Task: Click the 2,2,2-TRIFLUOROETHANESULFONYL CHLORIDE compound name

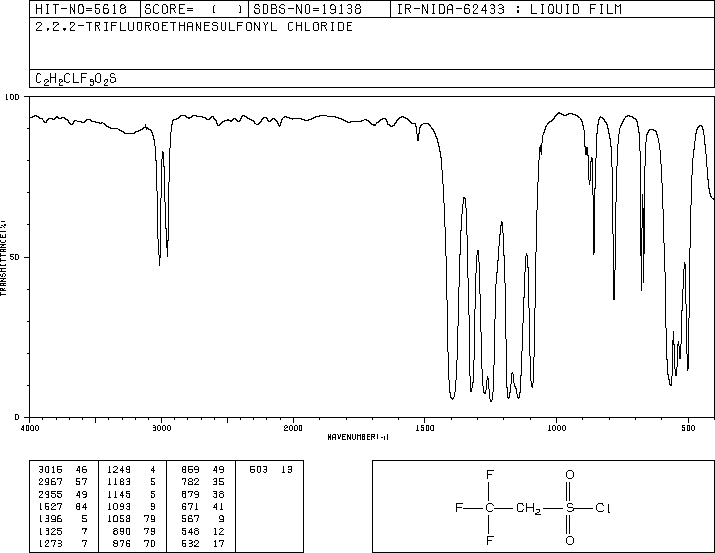Action: click(194, 27)
